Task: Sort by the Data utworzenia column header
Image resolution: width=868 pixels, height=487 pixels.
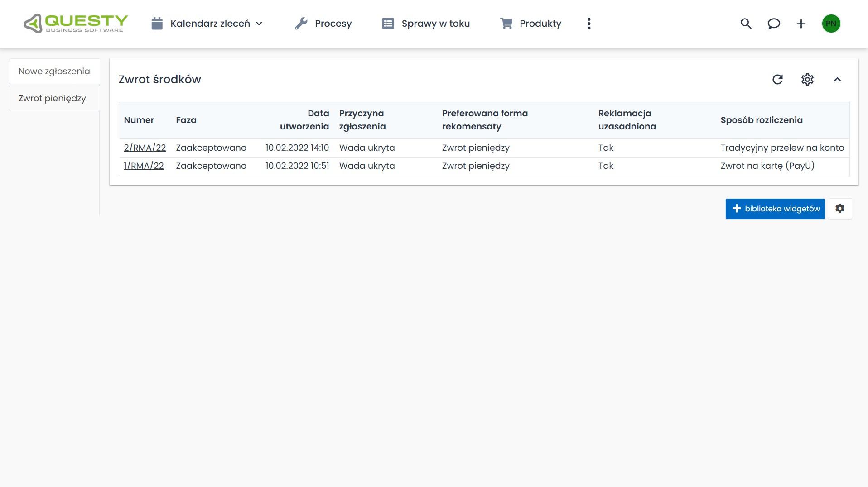Action: [x=304, y=120]
